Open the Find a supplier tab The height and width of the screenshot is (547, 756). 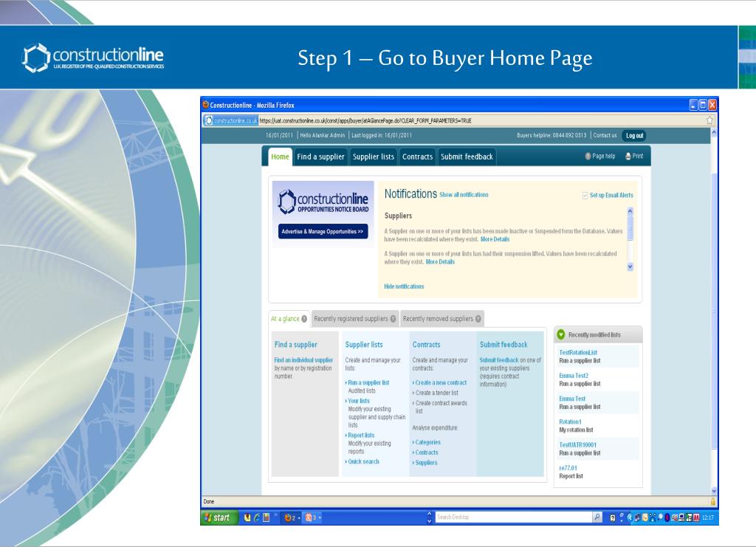pos(320,156)
